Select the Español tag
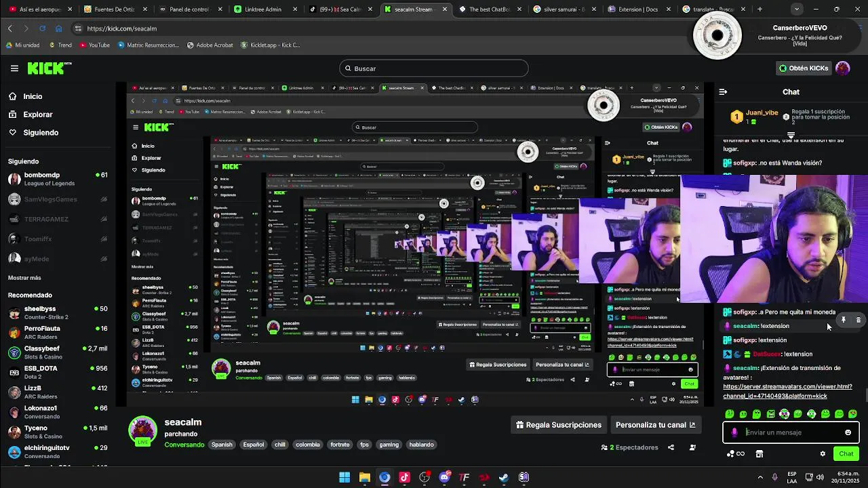Screen dimensions: 868x488 click(x=254, y=445)
